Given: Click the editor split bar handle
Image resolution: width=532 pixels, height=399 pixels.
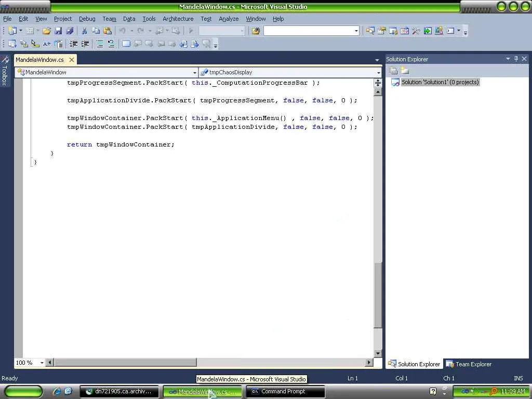Looking at the screenshot, I should point(378,83).
